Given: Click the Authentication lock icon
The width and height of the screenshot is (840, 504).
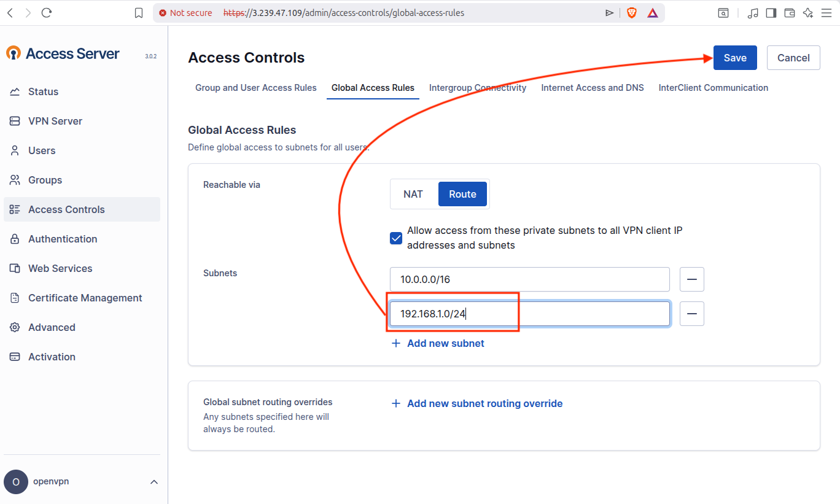Looking at the screenshot, I should tap(15, 239).
